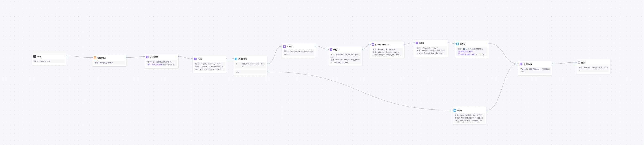Click the output connector of 变量聚合1 node
644x145 pixels.
[552, 64]
